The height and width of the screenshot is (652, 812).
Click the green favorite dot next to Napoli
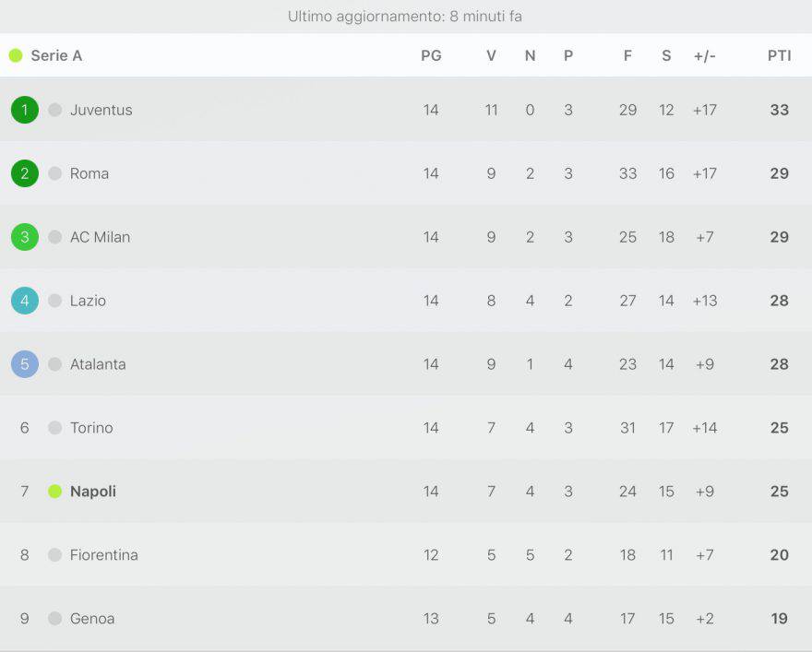(54, 491)
